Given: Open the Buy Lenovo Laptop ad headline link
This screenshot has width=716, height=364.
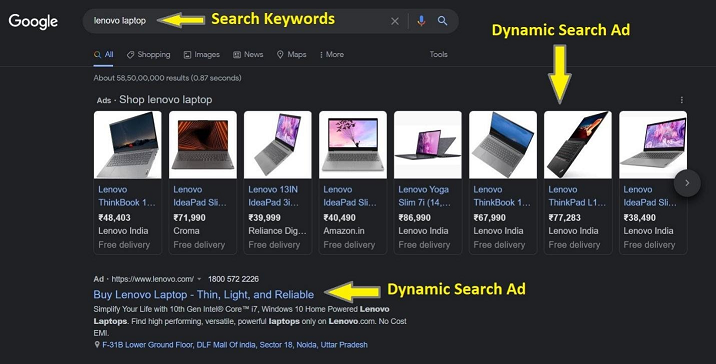Looking at the screenshot, I should pos(204,295).
